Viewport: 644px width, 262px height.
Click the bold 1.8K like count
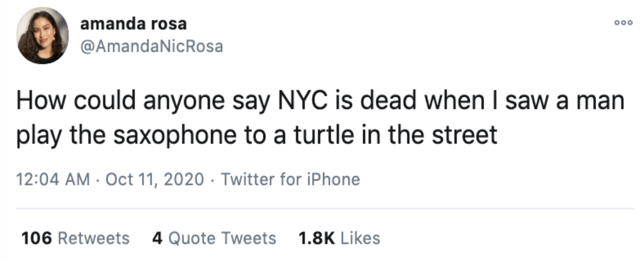(317, 238)
